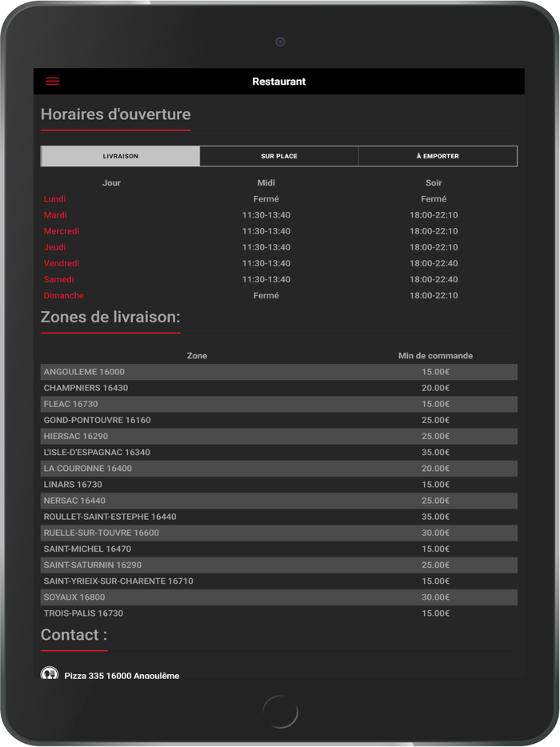Screen dimensions: 560x747
Task: Click Lundi's Midi Fermé cell
Action: pyautogui.click(x=266, y=198)
